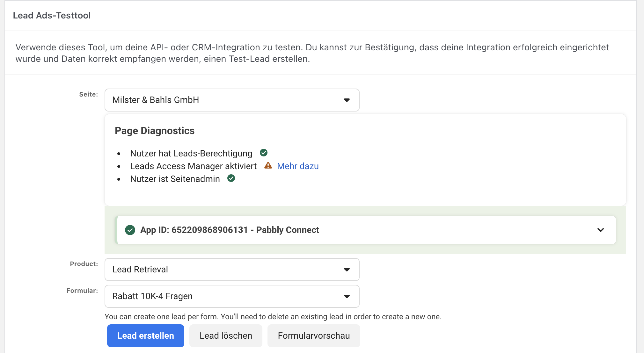This screenshot has width=644, height=353.
Task: Open the Formularvorschau form preview
Action: click(x=314, y=336)
